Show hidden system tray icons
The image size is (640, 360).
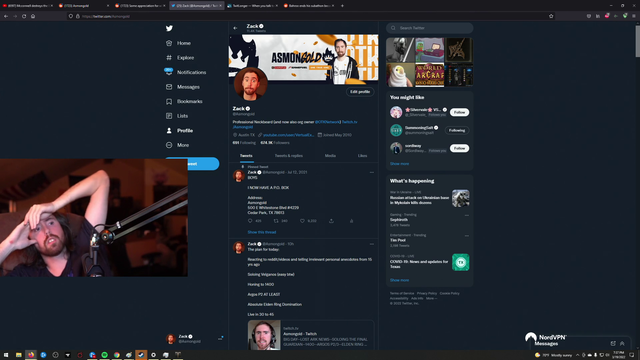pyautogui.click(x=577, y=355)
